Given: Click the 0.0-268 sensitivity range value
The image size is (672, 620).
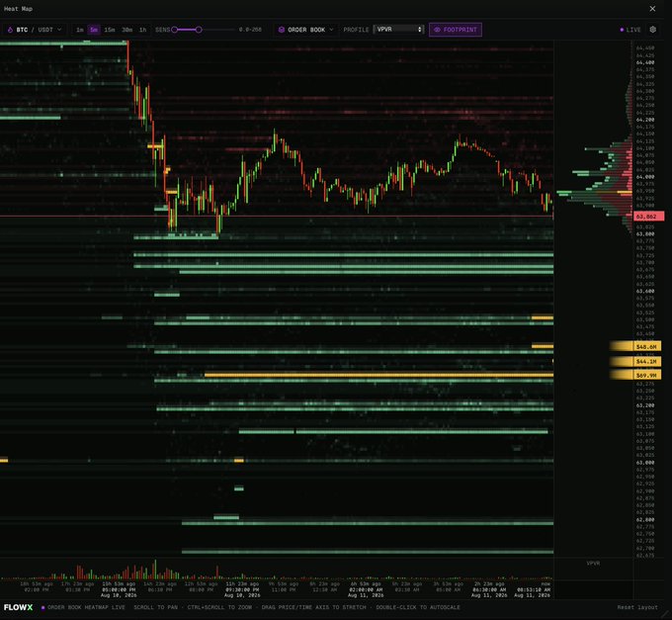Looking at the screenshot, I should (x=250, y=30).
